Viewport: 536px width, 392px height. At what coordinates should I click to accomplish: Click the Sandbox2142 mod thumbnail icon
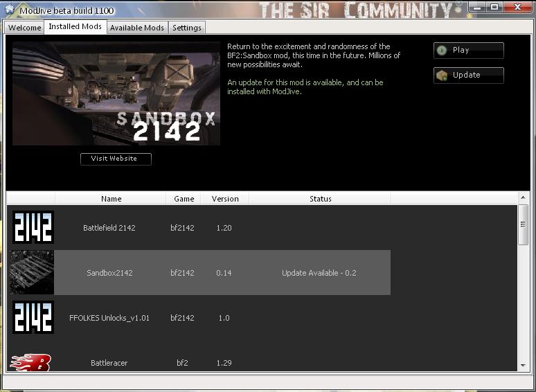pos(31,272)
